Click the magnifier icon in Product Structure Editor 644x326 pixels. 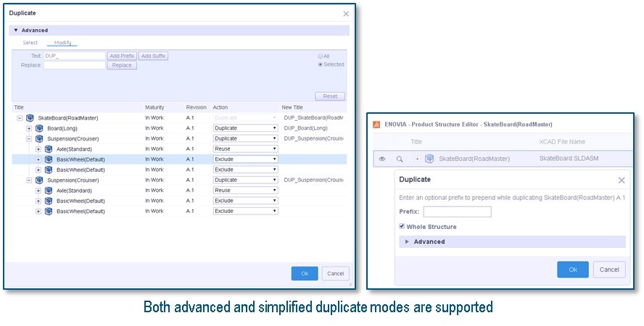(399, 159)
